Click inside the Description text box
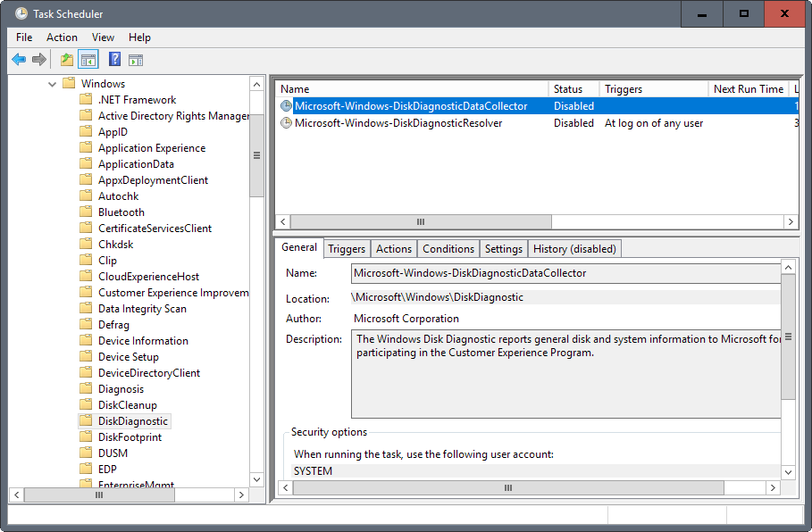The image size is (812, 532). pos(565,374)
